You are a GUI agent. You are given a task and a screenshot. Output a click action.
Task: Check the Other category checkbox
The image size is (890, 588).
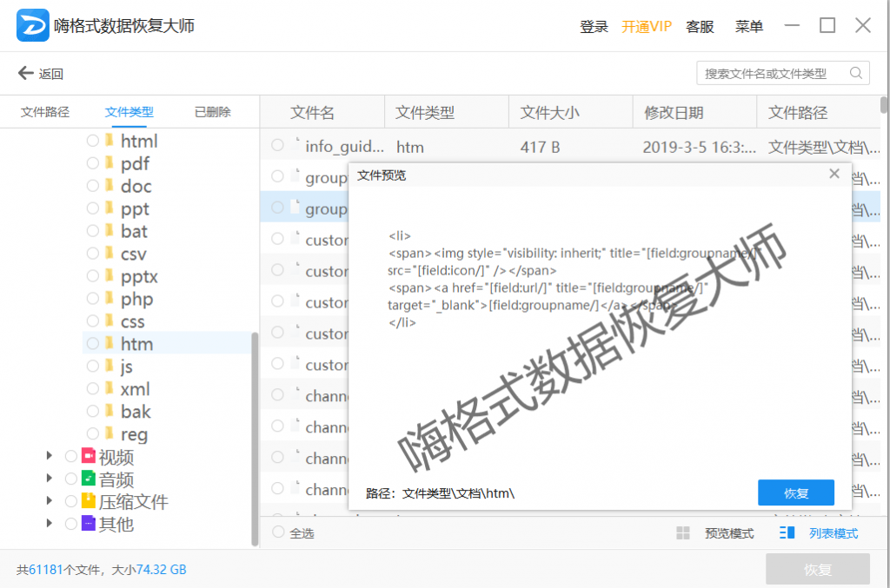click(x=71, y=524)
